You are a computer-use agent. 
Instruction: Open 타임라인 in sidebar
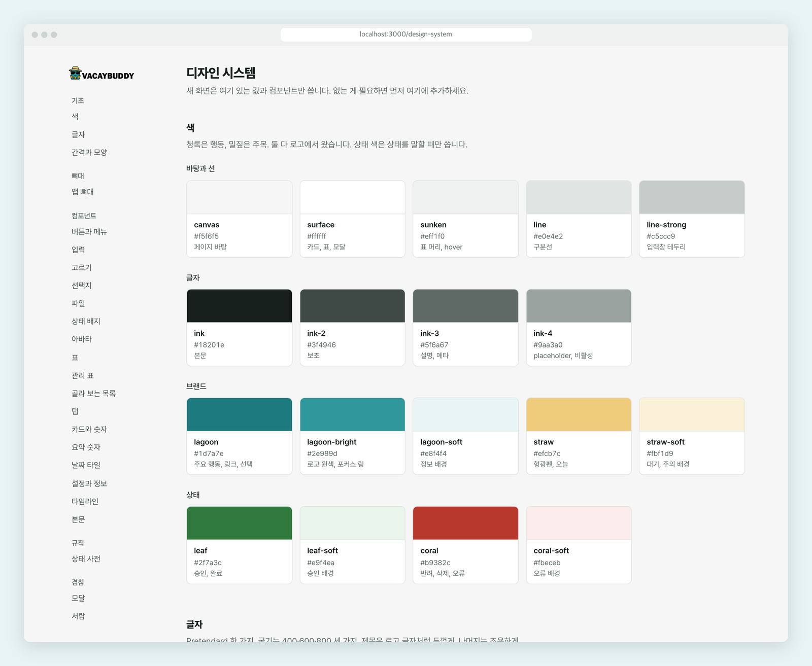pyautogui.click(x=85, y=502)
